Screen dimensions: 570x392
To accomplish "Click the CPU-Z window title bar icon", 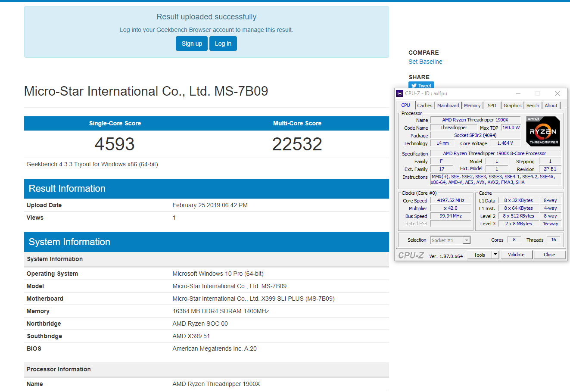I will 399,93.
